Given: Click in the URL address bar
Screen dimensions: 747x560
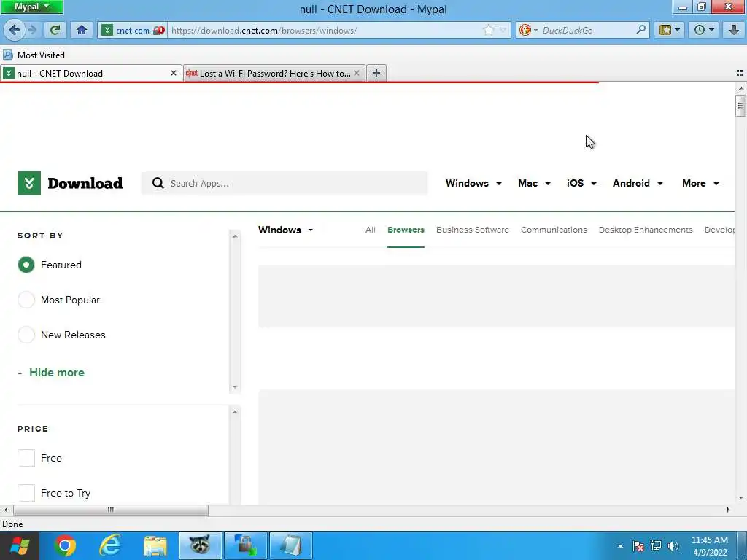Looking at the screenshot, I should (x=324, y=31).
